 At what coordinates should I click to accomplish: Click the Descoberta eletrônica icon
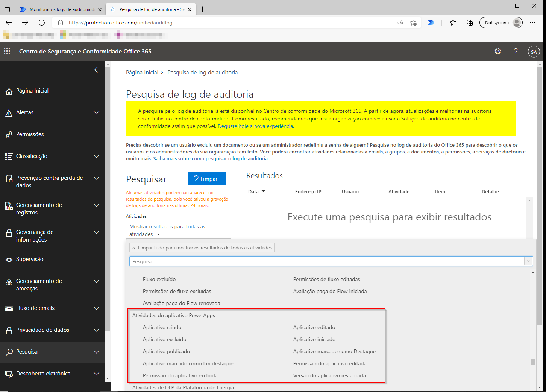click(9, 374)
